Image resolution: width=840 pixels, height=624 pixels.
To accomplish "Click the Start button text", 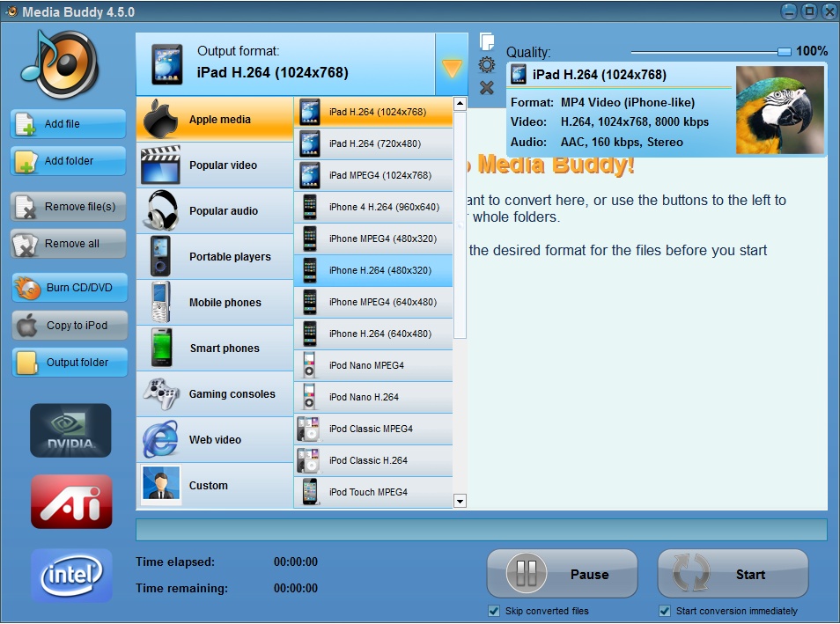I will point(750,574).
